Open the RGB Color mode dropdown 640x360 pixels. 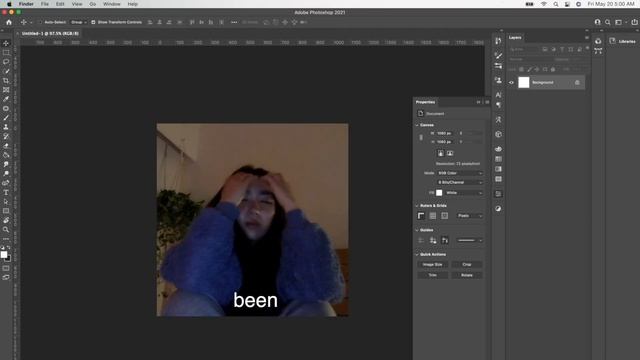pos(460,173)
